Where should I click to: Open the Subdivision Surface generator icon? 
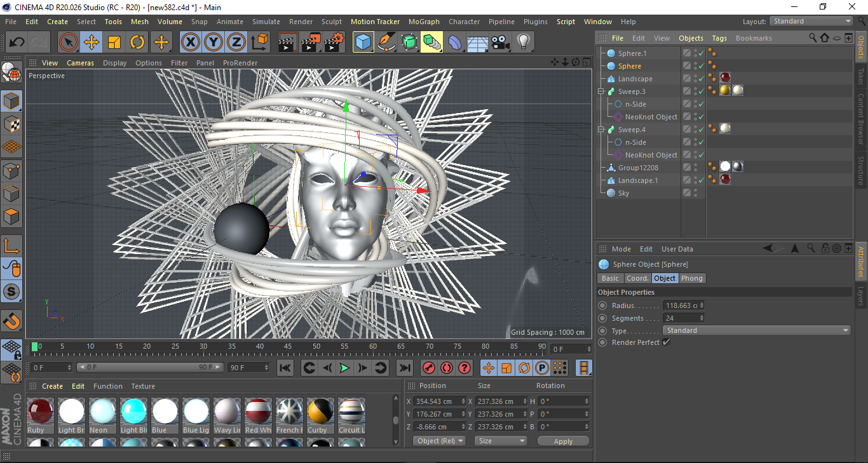coord(409,43)
